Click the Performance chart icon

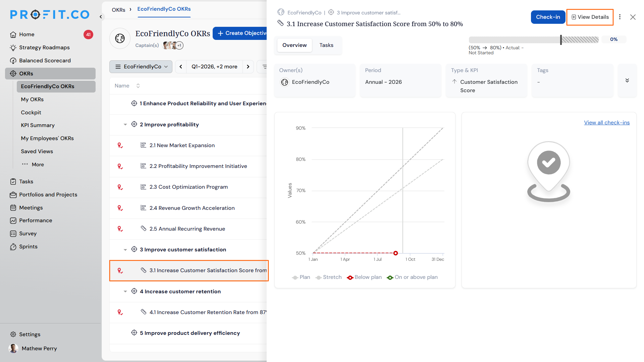[x=13, y=221]
